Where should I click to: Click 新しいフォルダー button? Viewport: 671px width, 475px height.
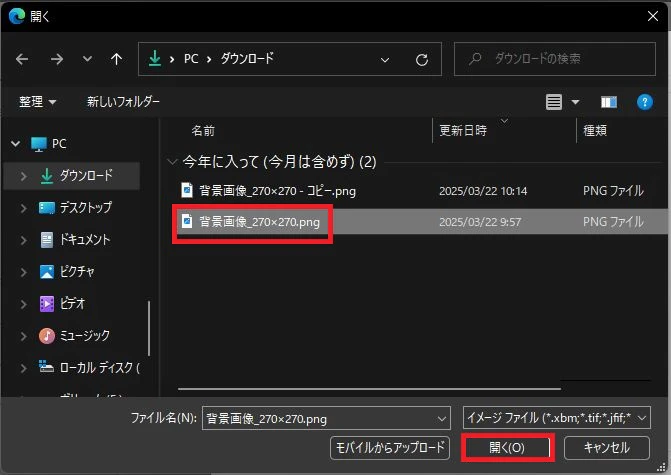pyautogui.click(x=123, y=101)
